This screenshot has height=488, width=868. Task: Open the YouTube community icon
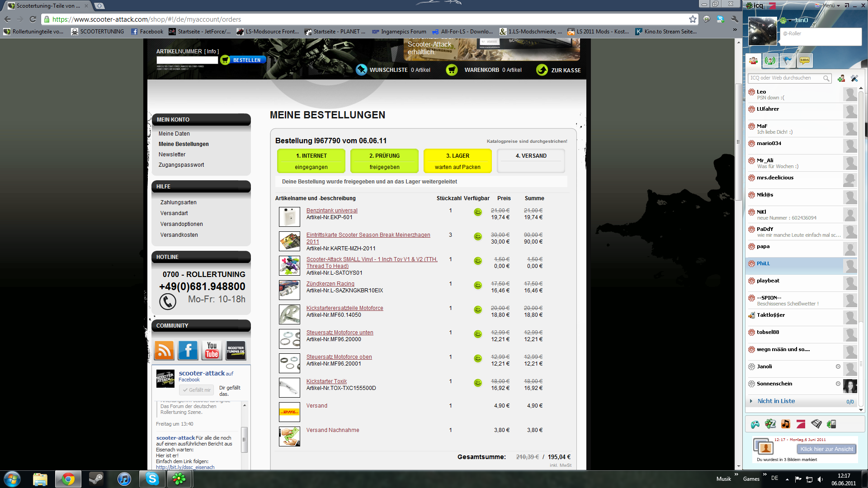pyautogui.click(x=212, y=351)
